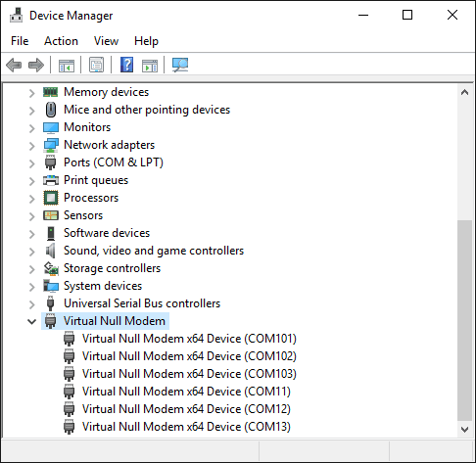Select Virtual Null Modem x64 Device (COM101)
Screen dimensions: 476x463
[189, 339]
